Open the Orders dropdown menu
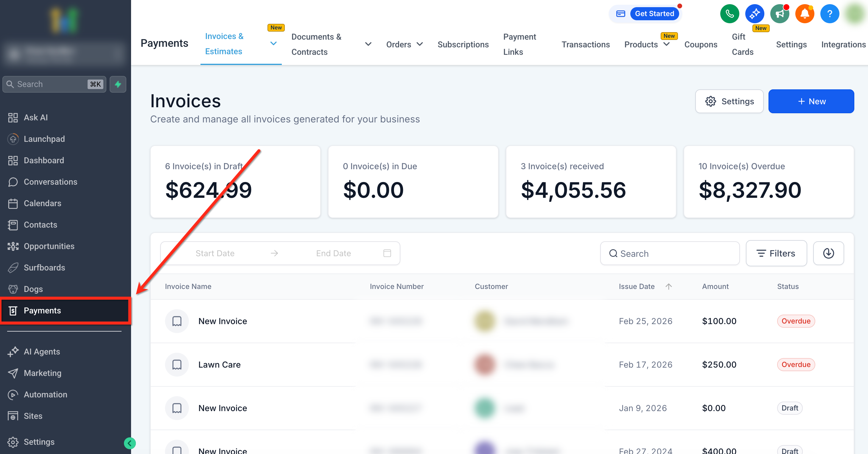The height and width of the screenshot is (454, 868). point(404,44)
